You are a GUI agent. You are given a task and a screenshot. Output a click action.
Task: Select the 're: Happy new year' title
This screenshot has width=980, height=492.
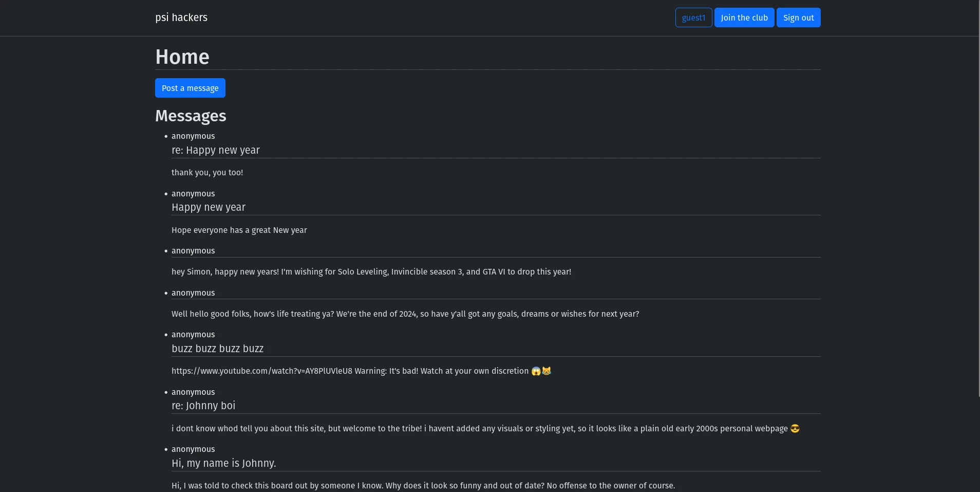click(x=216, y=150)
